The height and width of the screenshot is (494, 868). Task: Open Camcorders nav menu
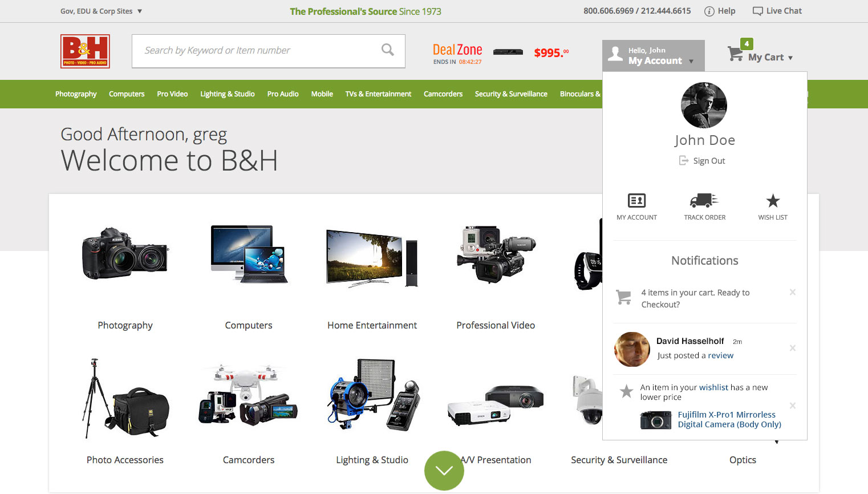(443, 94)
